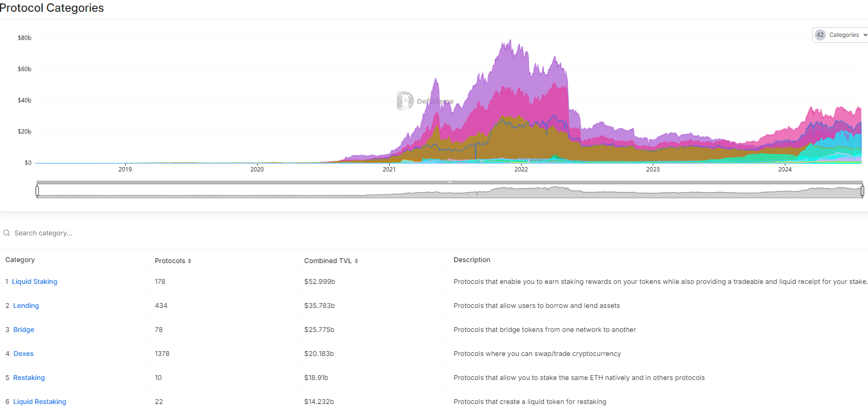Screen dimensions: 868x412
Task: Click the Category column header
Action: pyautogui.click(x=20, y=260)
